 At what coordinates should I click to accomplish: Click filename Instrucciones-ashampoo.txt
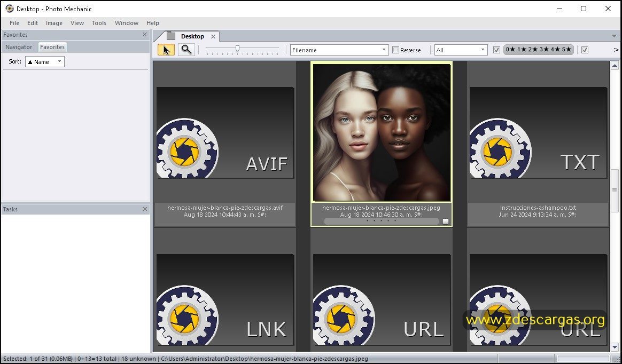[538, 208]
